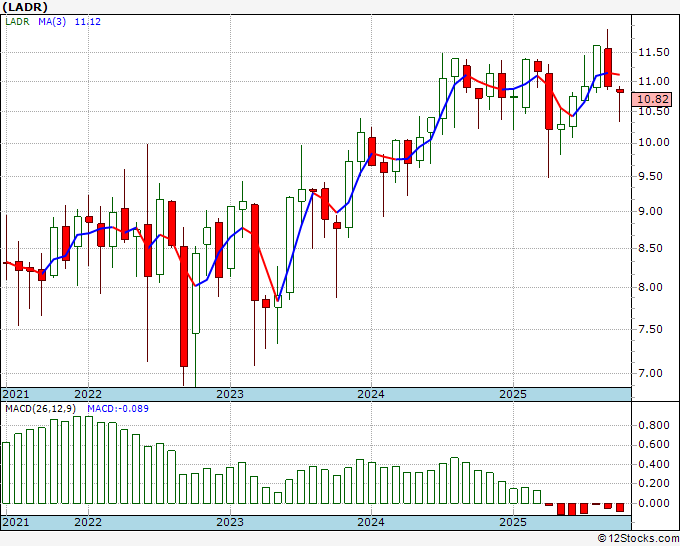Viewport: 680px width, 546px height.
Task: Click the 0.800 MACD axis label
Action: [x=654, y=425]
